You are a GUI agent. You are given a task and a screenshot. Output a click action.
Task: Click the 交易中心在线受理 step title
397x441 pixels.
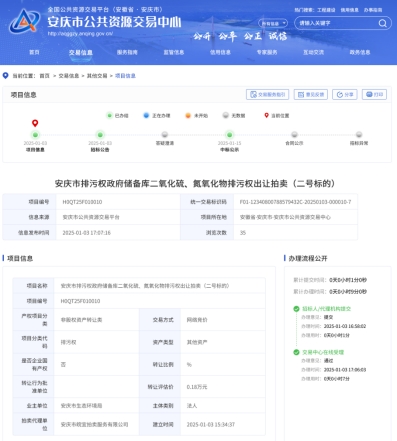point(323,352)
